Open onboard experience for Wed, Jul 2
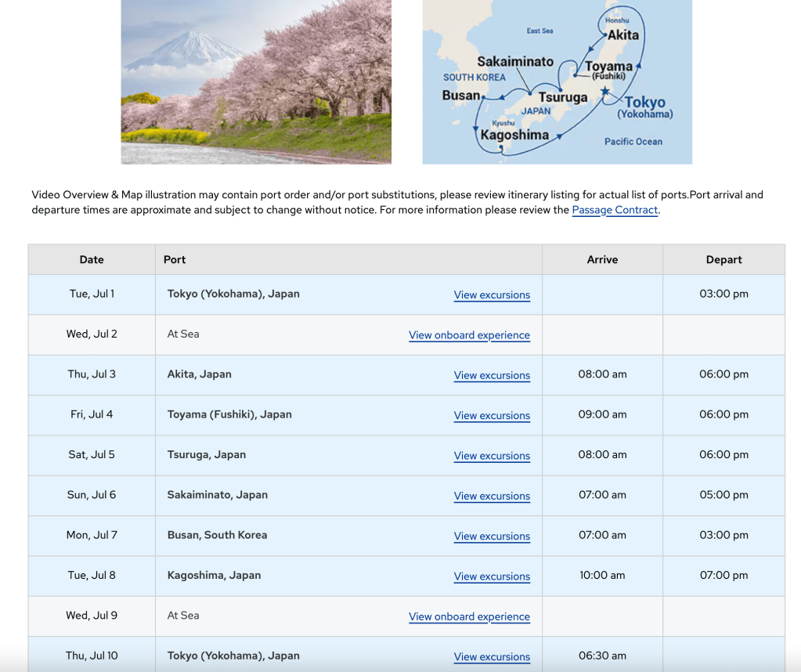This screenshot has width=801, height=672. [x=469, y=335]
